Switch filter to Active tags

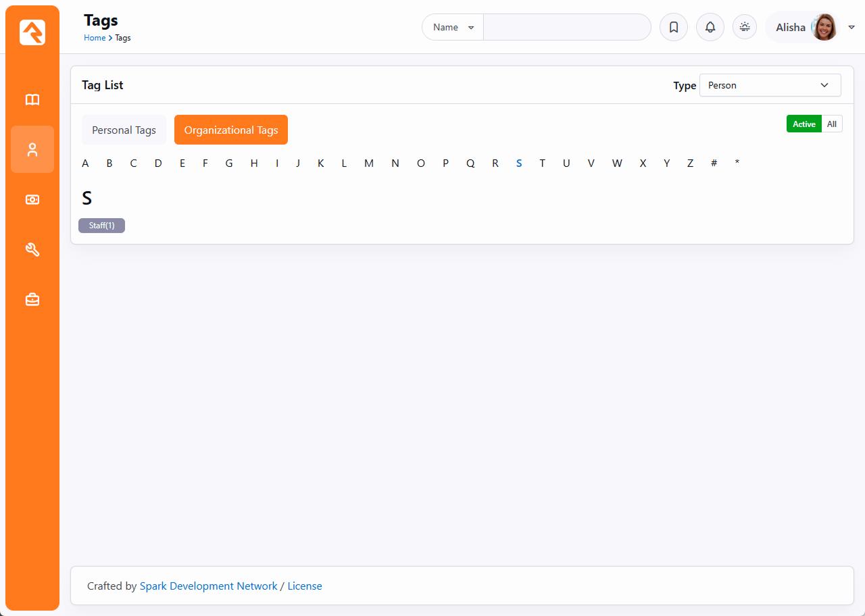click(804, 124)
